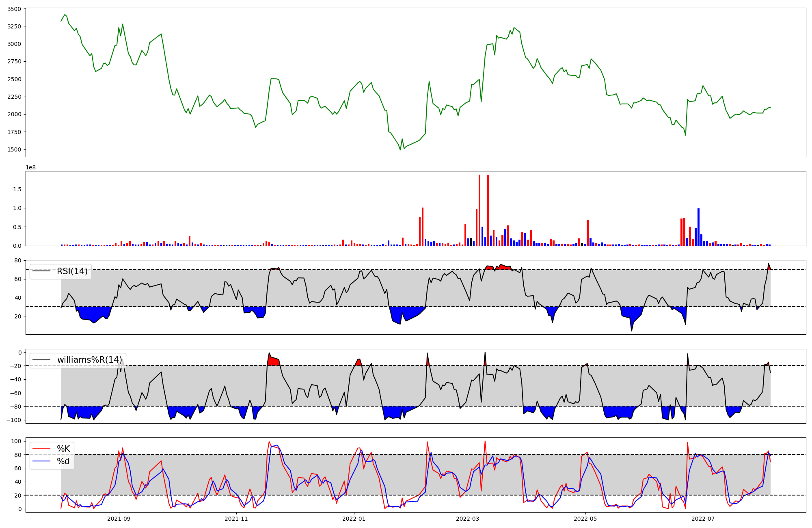
Task: Click the 2022-05 x-axis date label
Action: [x=585, y=519]
